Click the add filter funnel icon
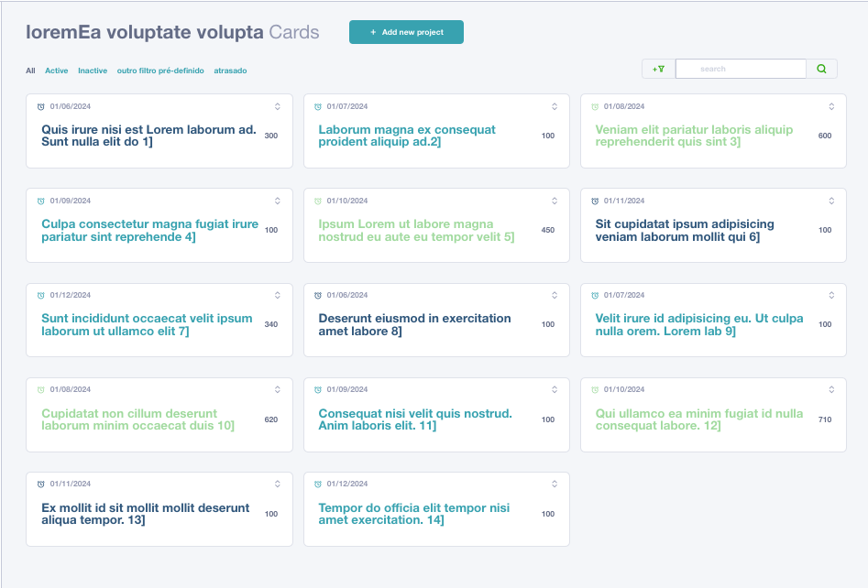This screenshot has width=868, height=588. (x=658, y=69)
